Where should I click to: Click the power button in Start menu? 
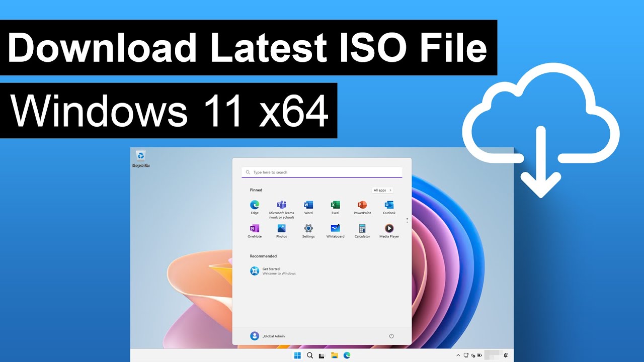pos(391,336)
